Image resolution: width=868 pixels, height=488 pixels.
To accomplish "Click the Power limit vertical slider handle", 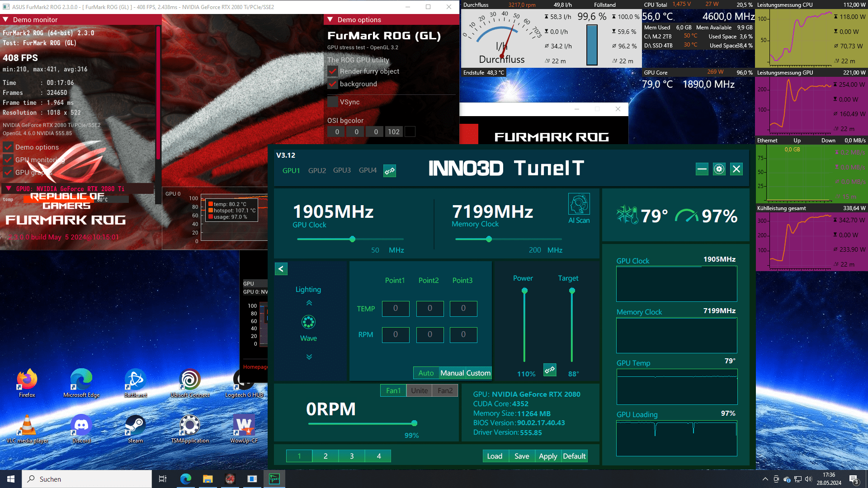I will pyautogui.click(x=524, y=291).
